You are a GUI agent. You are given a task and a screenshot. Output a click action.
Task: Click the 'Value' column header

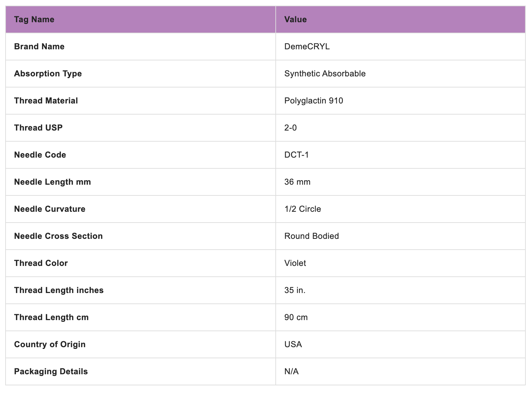[295, 19]
